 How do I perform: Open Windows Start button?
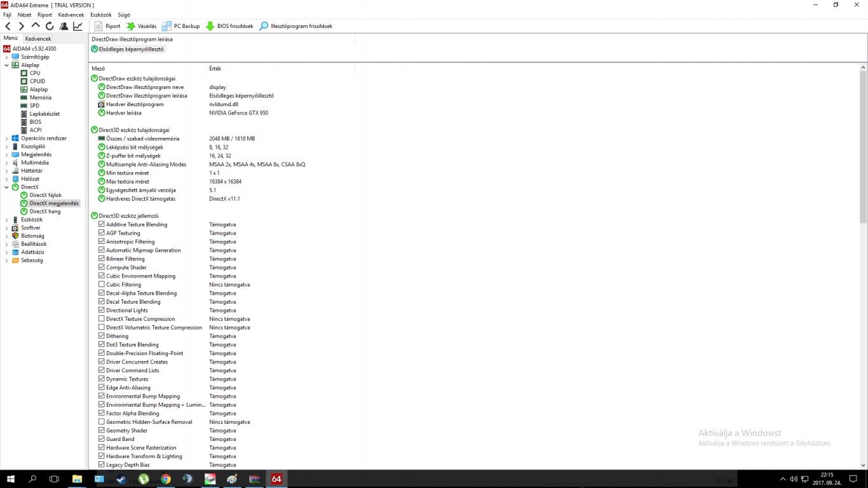(11, 479)
